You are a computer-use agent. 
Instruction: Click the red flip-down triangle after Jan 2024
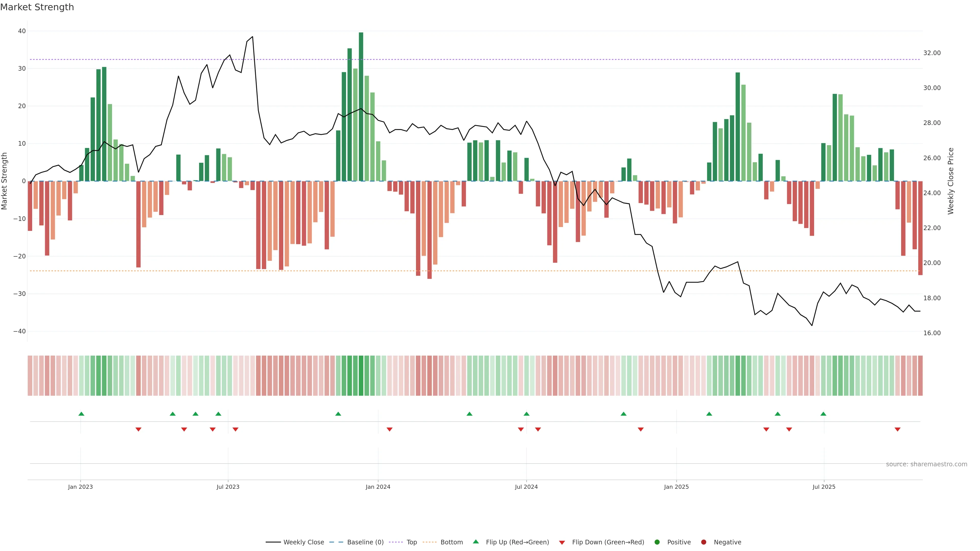(389, 429)
